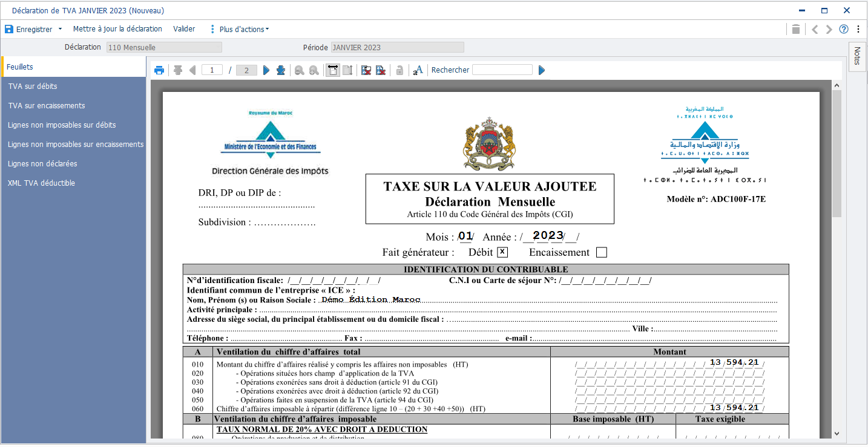Viewport: 868px width, 447px height.
Task: Click inside the Rechercher search field
Action: click(x=502, y=70)
